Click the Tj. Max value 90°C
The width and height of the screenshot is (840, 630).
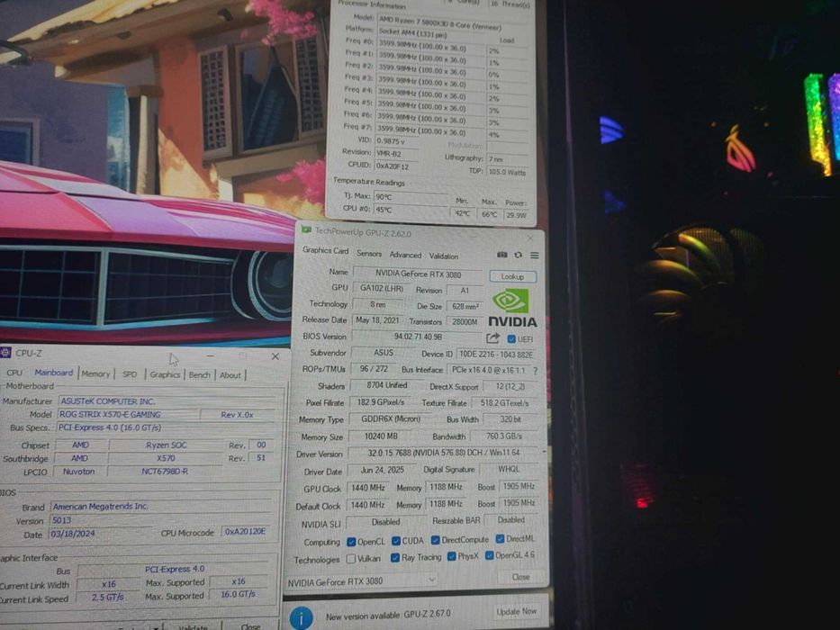tap(411, 196)
